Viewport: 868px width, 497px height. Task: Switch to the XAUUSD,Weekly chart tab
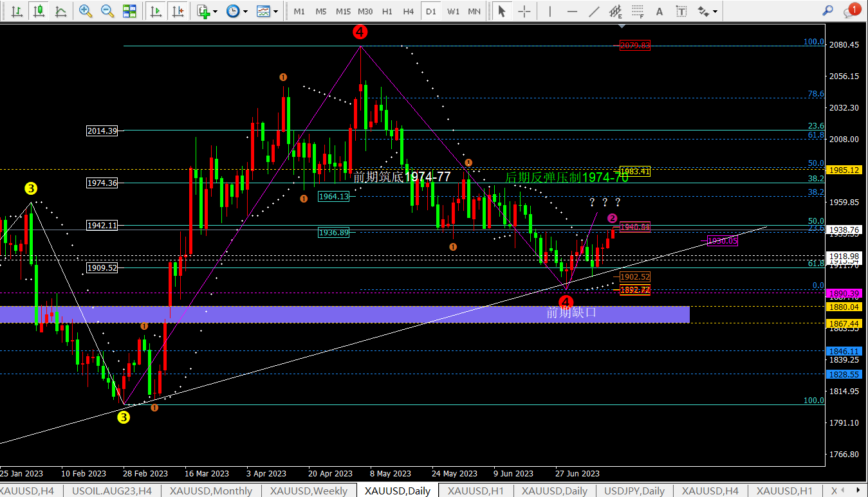click(309, 491)
